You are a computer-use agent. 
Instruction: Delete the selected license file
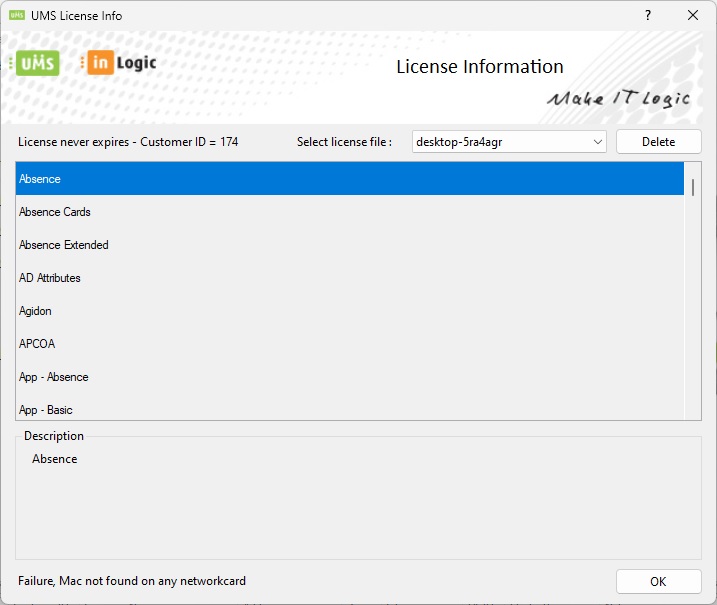pyautogui.click(x=658, y=142)
